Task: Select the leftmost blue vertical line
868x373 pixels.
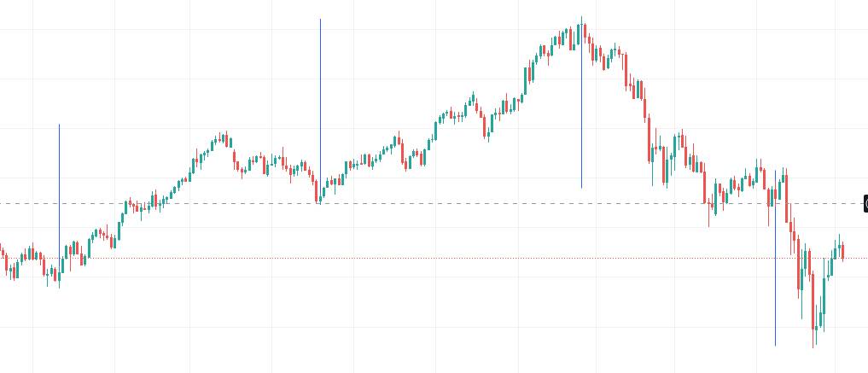Action: click(59, 171)
